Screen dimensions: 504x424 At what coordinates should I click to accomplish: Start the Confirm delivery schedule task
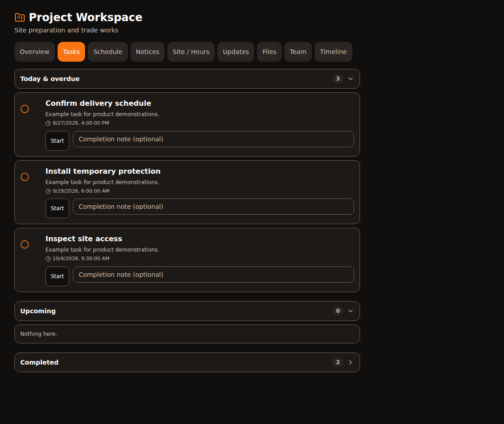coord(57,141)
